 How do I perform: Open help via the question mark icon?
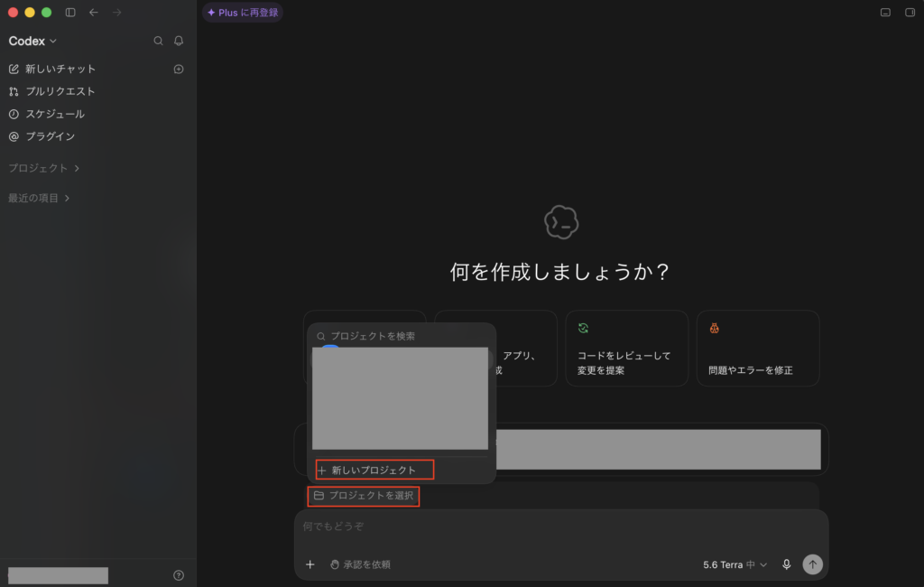[179, 575]
